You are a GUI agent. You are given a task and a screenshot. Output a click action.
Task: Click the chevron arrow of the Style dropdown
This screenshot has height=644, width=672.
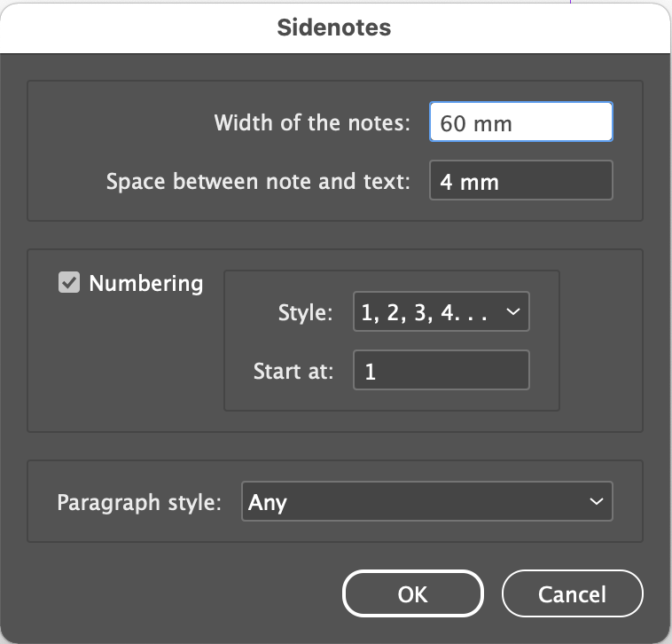point(512,312)
